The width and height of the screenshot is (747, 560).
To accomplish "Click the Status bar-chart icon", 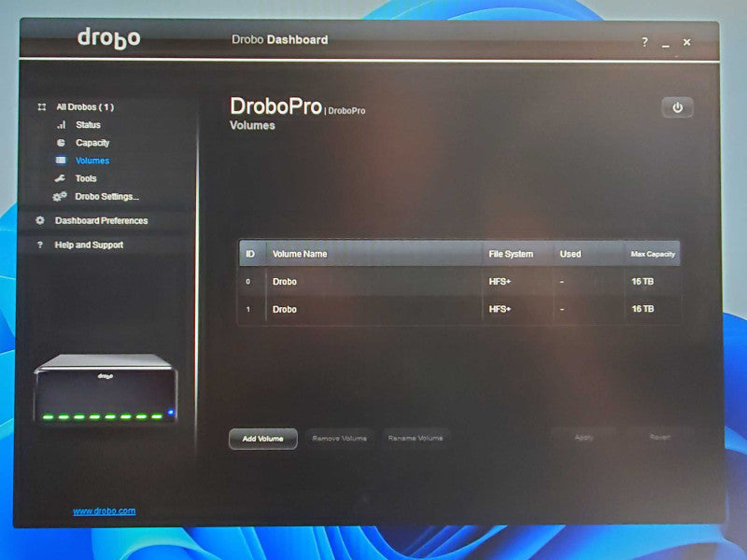I will pos(62,125).
